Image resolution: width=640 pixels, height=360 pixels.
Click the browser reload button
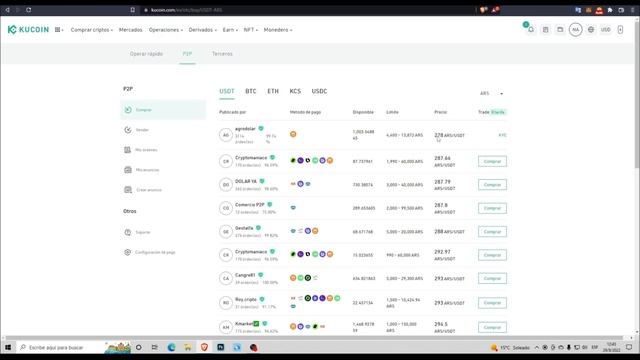(29, 10)
